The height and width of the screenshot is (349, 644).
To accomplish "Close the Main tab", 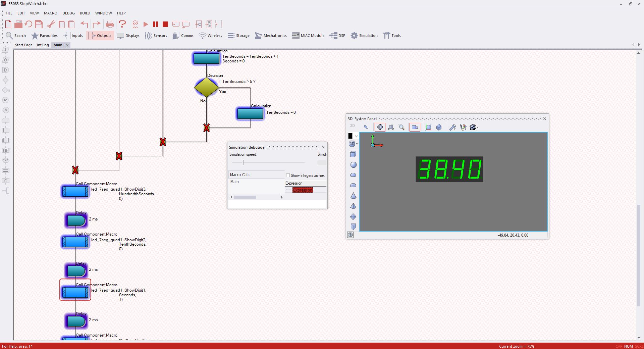I will point(67,45).
